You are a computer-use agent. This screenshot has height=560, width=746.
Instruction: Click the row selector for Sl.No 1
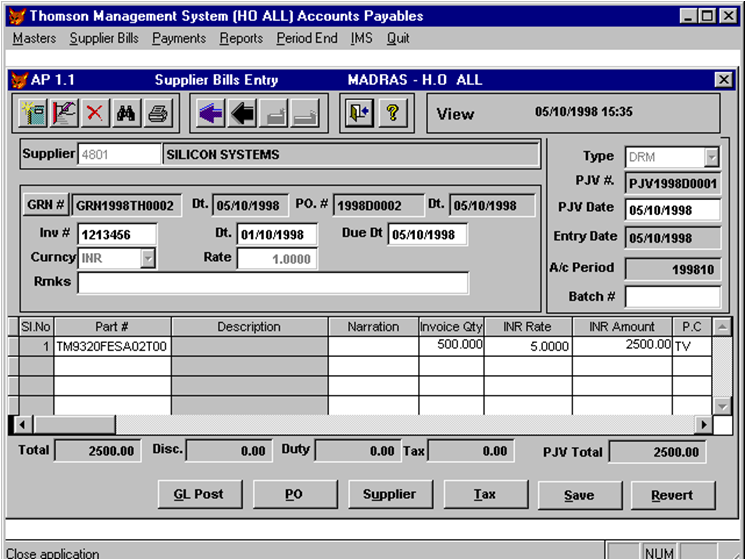[14, 346]
